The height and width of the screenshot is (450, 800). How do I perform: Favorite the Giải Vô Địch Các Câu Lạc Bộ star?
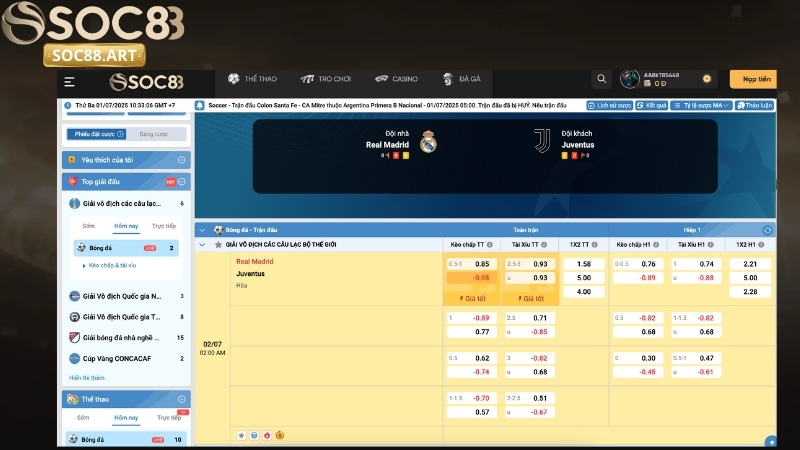[x=218, y=244]
